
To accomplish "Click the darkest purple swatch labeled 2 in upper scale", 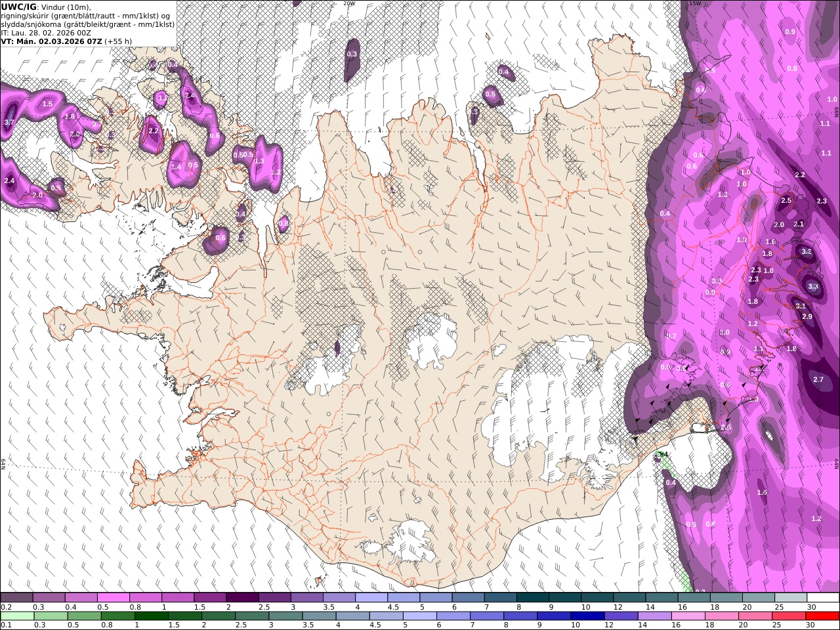I will tap(242, 598).
